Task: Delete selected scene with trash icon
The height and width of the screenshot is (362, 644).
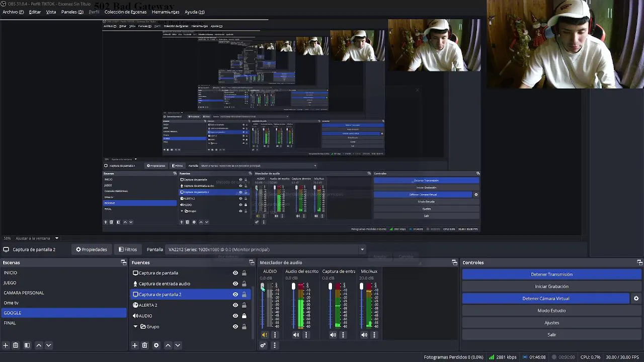Action: coord(16,345)
